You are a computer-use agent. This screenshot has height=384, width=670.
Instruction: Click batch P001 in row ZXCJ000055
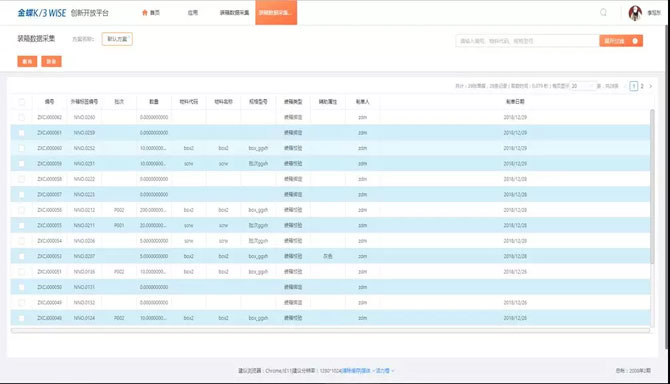tap(119, 226)
